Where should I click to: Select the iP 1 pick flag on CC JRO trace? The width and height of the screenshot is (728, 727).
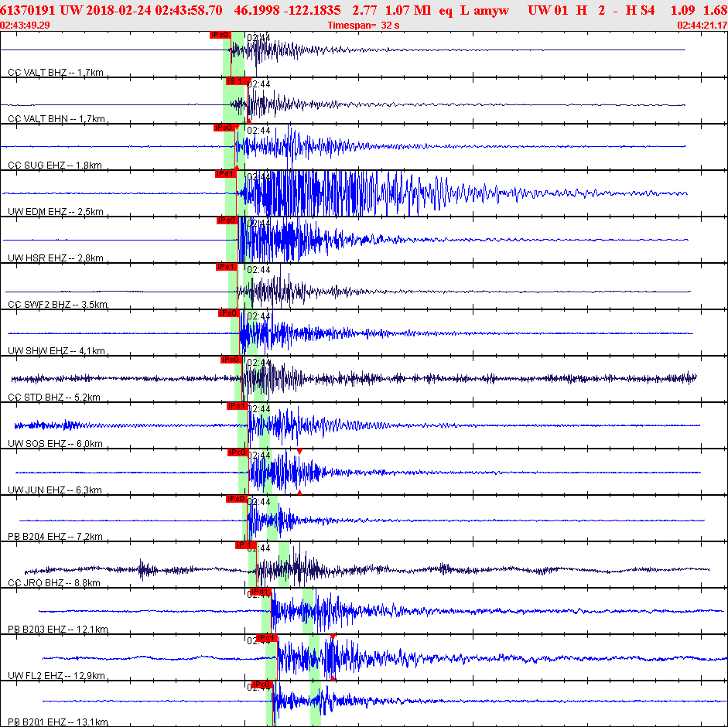[245, 545]
